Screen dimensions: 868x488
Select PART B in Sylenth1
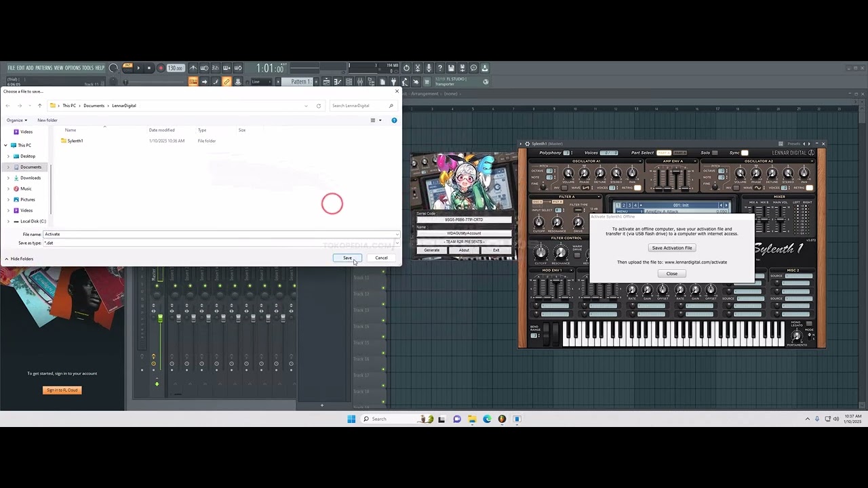point(680,152)
